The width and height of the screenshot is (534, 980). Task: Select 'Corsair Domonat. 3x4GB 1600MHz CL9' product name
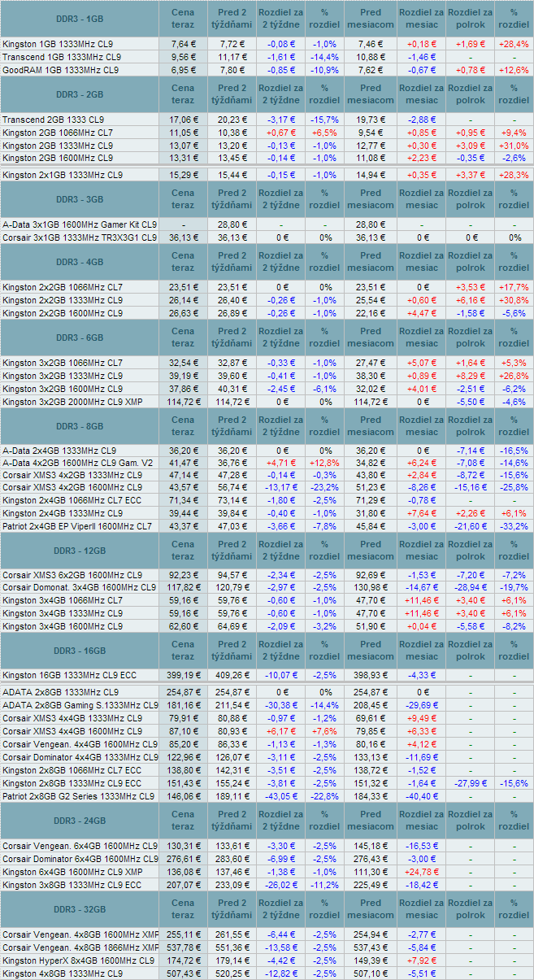[79, 587]
